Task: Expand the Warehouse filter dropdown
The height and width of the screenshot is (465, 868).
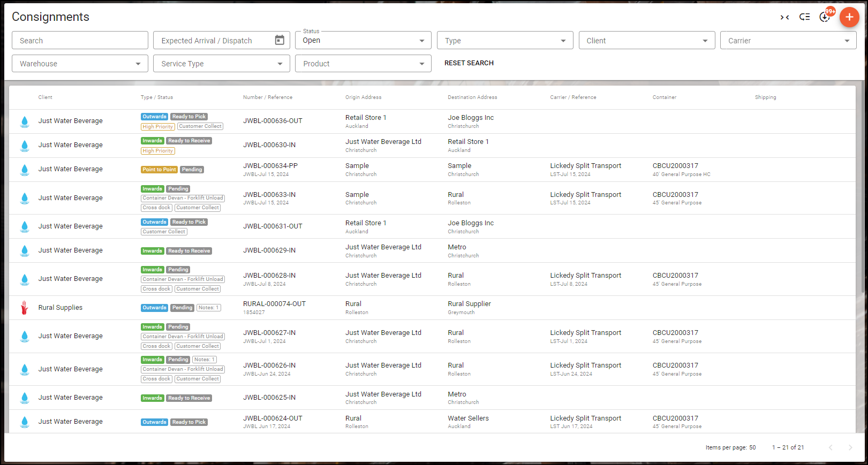Action: coord(80,64)
